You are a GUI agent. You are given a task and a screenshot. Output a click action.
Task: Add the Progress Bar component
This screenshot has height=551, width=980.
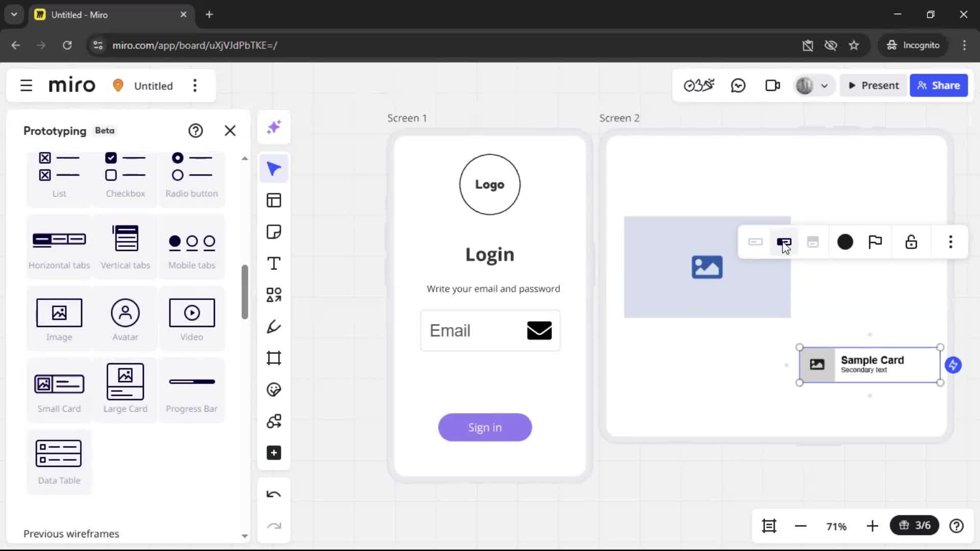coord(192,390)
